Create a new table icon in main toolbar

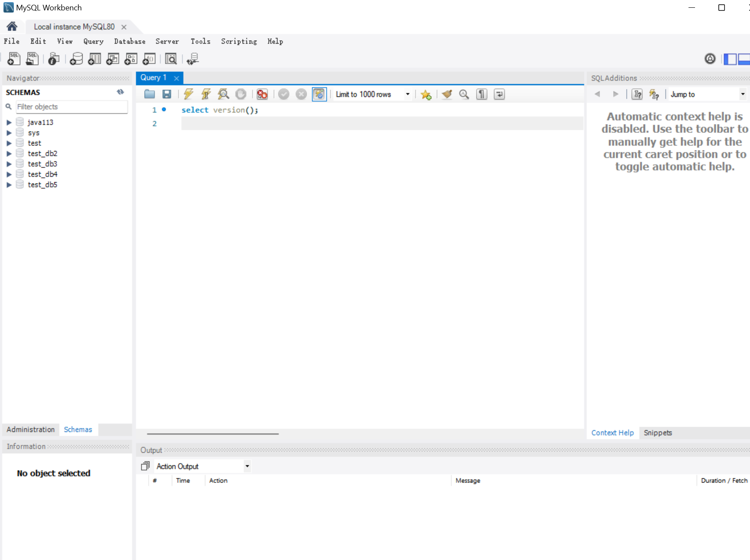tap(94, 58)
